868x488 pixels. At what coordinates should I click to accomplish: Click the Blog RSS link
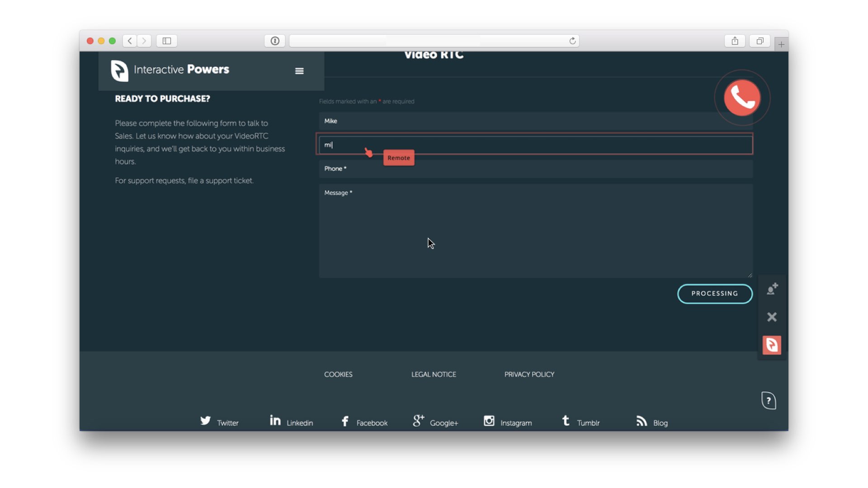651,422
